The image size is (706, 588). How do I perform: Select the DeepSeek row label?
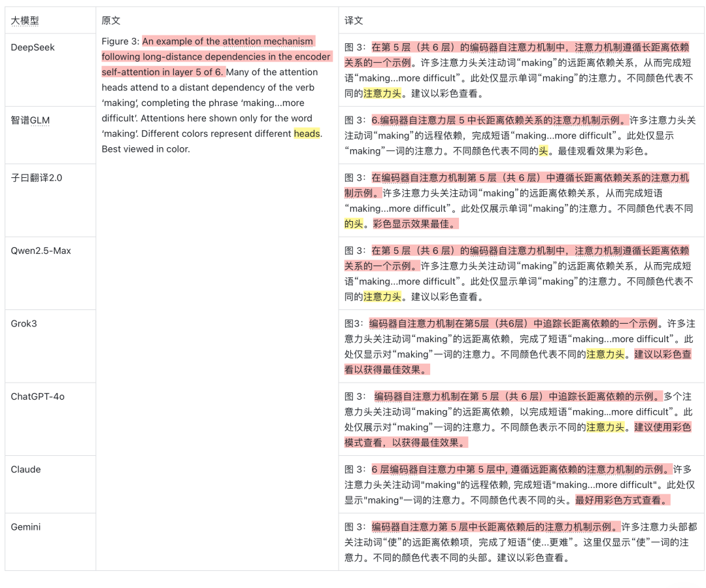click(33, 47)
